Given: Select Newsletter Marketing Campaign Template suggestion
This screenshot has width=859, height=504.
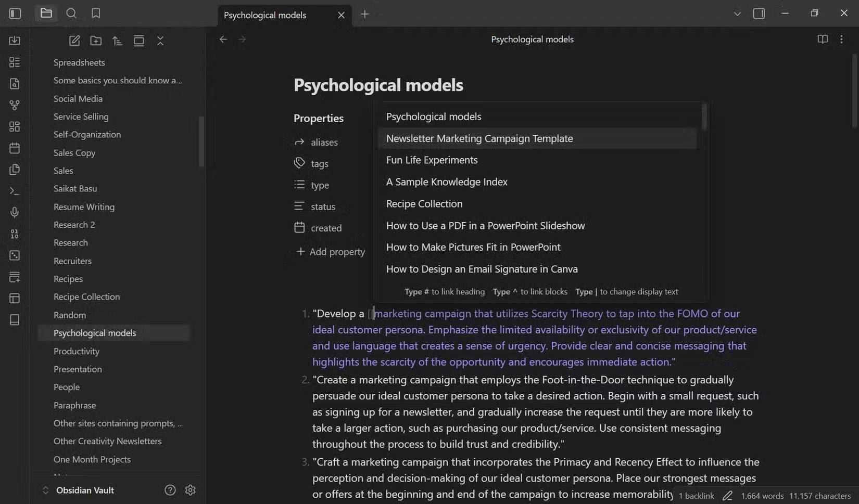Looking at the screenshot, I should point(537,138).
